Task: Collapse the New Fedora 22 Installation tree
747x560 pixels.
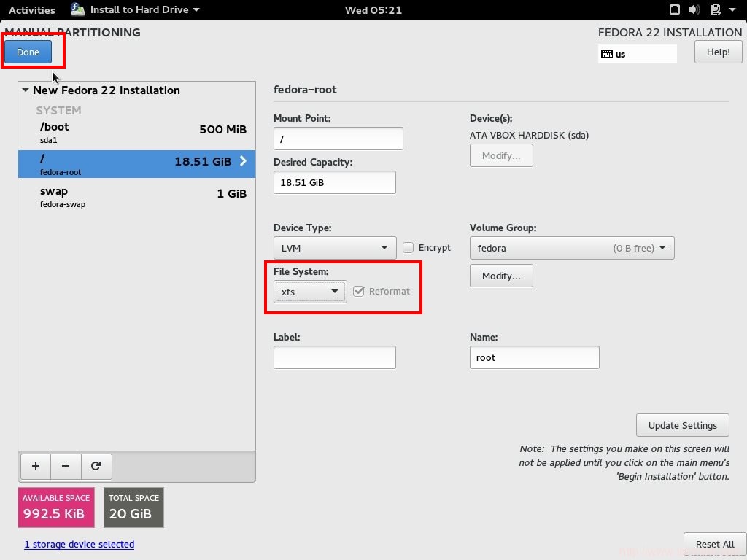Action: [26, 90]
